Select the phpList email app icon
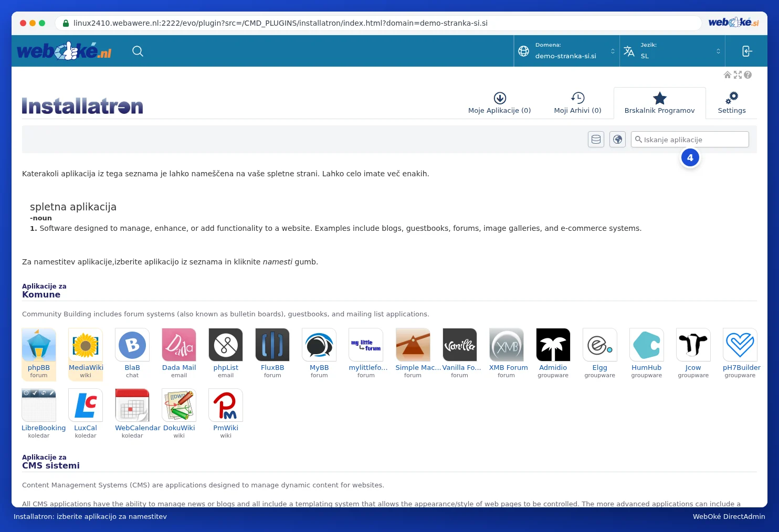The height and width of the screenshot is (532, 779). click(226, 345)
